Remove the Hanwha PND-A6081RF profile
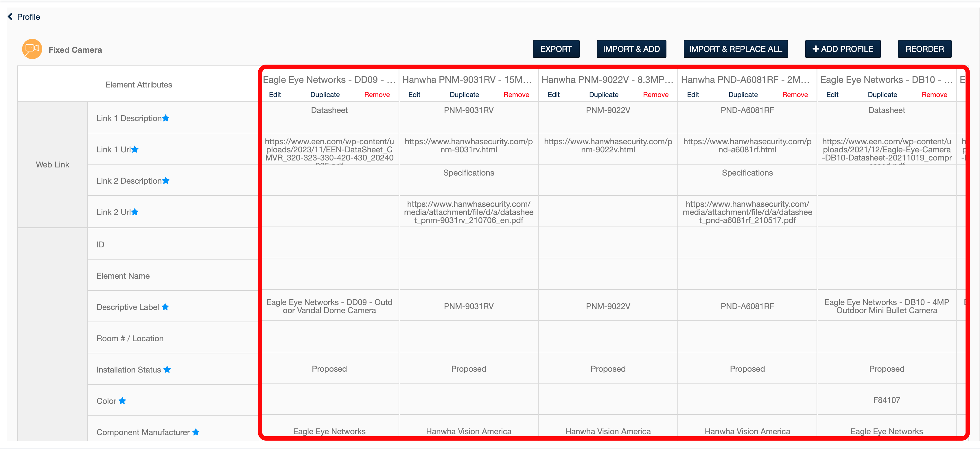The image size is (980, 449). pos(795,94)
